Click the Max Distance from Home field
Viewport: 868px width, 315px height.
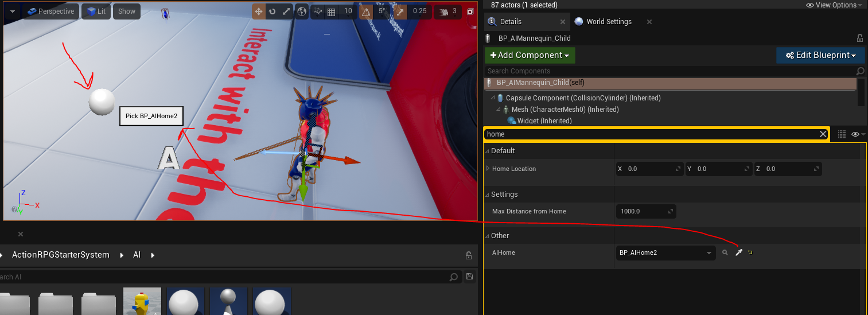pos(646,211)
